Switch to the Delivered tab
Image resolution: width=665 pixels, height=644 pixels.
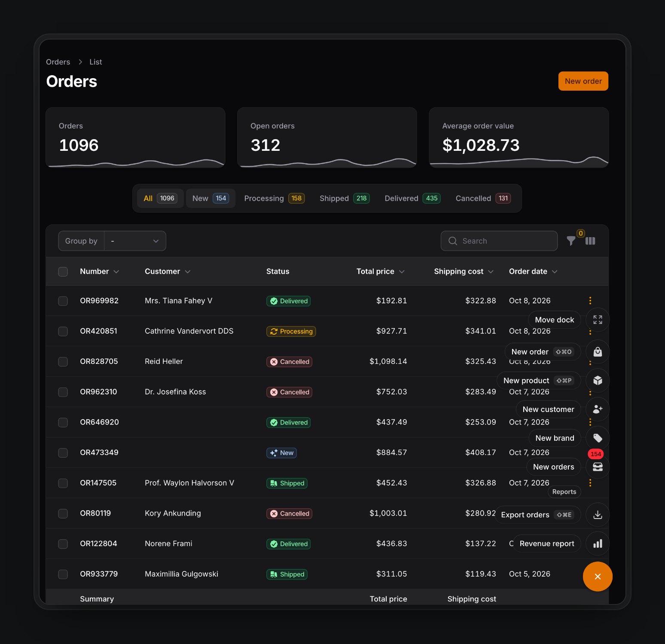tap(412, 198)
